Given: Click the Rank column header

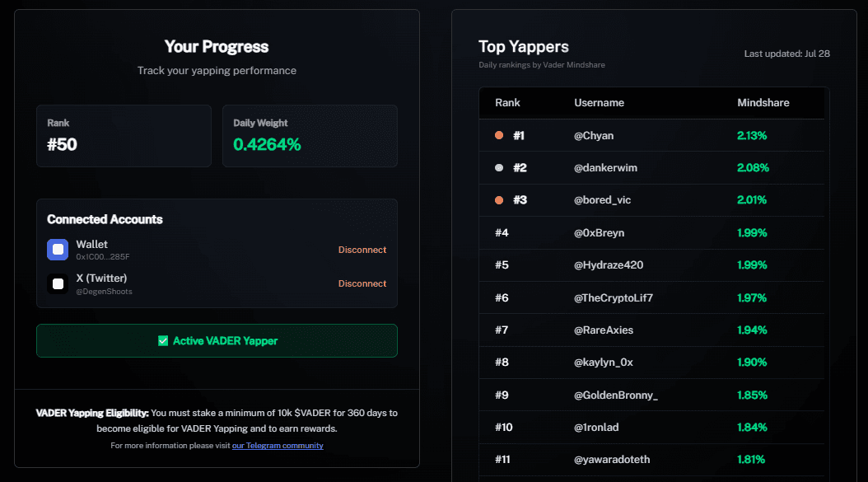Looking at the screenshot, I should pyautogui.click(x=507, y=103).
